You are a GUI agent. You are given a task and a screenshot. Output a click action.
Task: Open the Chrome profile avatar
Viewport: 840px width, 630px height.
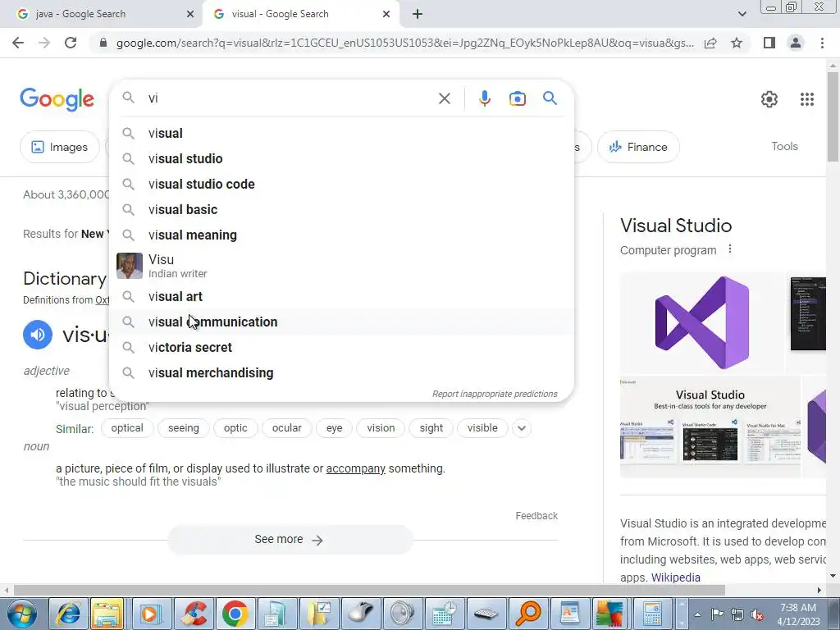(x=796, y=43)
